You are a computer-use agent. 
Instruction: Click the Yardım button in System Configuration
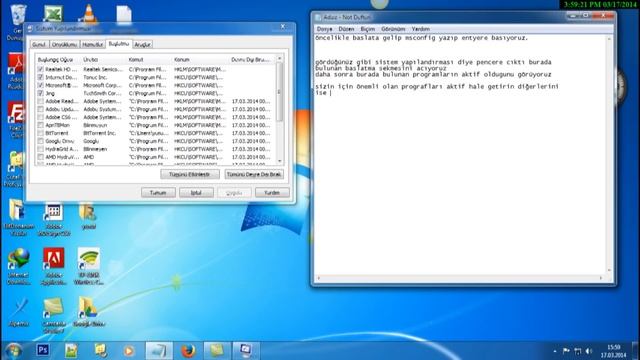[x=272, y=193]
